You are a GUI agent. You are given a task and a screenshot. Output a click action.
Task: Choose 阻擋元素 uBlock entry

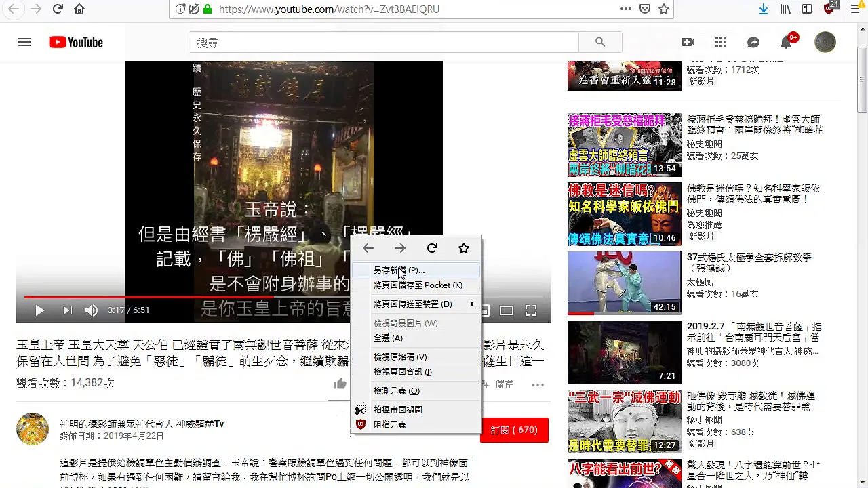pyautogui.click(x=416, y=425)
